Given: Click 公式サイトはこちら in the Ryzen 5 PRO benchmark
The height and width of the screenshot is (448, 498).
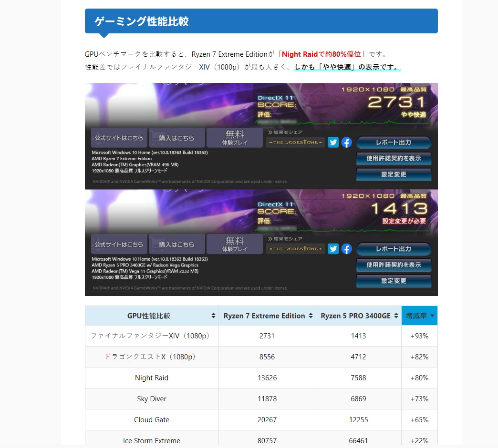Looking at the screenshot, I should (119, 244).
